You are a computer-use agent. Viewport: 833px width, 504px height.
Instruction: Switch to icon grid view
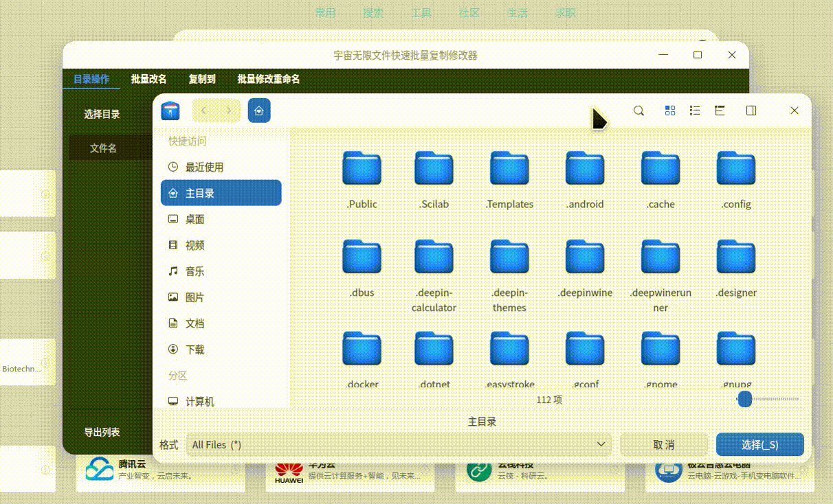click(670, 111)
